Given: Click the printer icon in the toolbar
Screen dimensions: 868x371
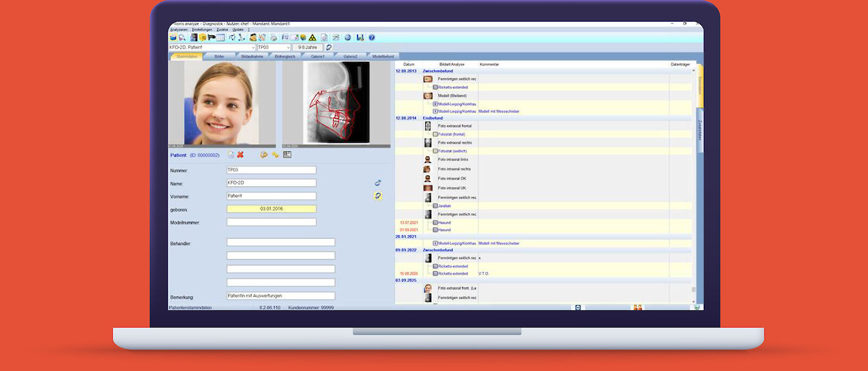Looking at the screenshot, I should point(273,37).
